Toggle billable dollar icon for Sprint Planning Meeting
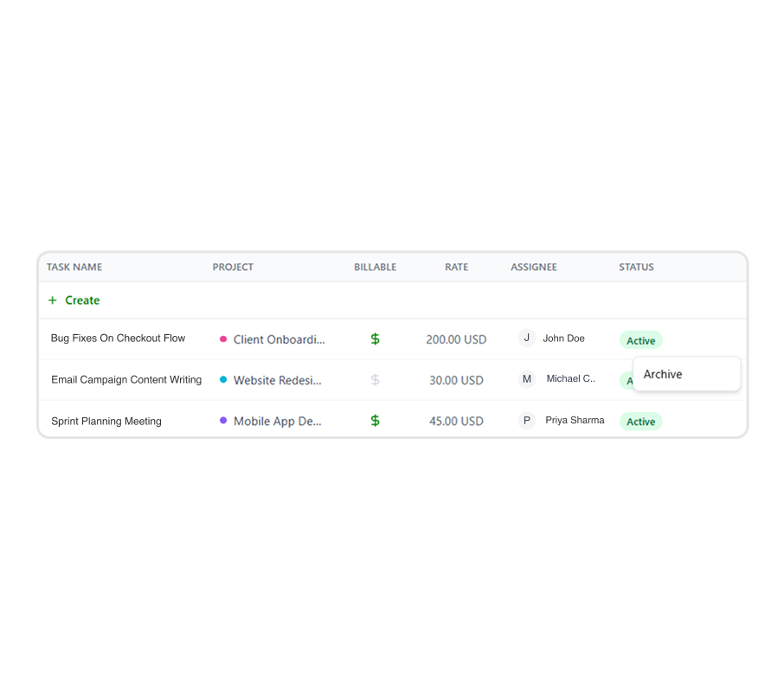The height and width of the screenshot is (690, 784). point(375,421)
